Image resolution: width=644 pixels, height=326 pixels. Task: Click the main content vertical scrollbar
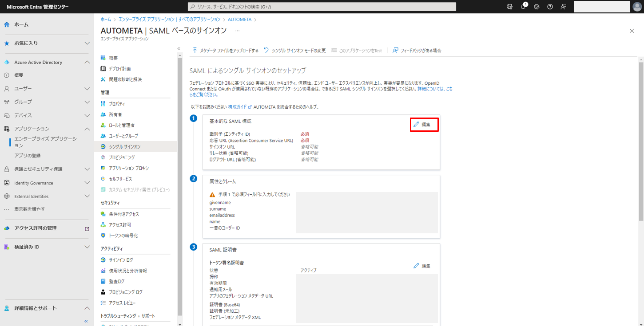641,141
